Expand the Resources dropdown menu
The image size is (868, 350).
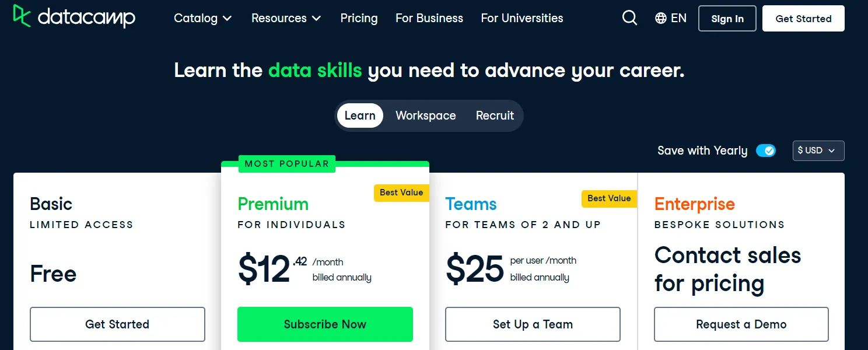tap(286, 18)
